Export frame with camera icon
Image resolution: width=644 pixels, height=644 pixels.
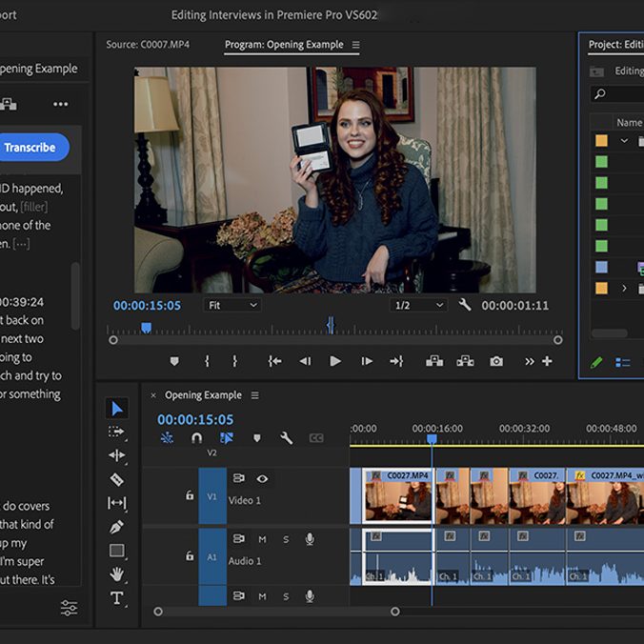(496, 361)
